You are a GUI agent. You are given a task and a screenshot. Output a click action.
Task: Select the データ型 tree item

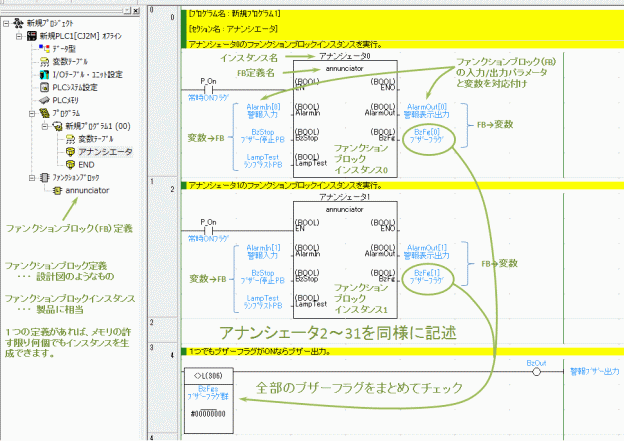coord(64,49)
